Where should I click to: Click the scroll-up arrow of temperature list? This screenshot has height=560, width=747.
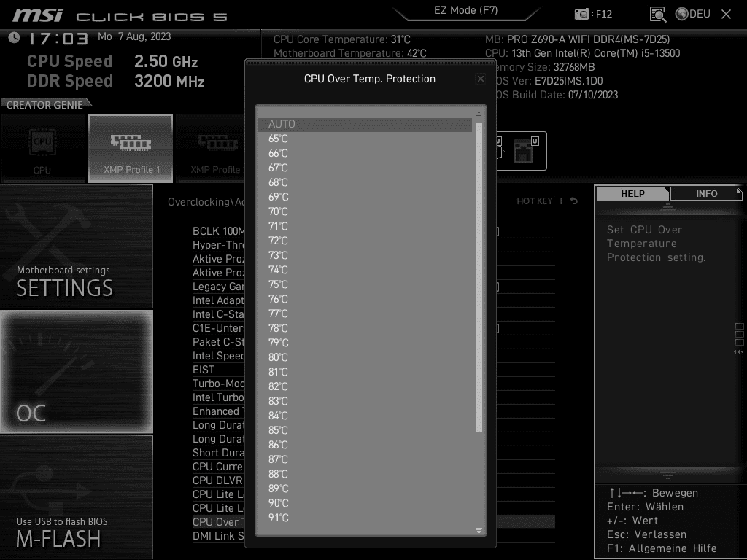pos(479,114)
